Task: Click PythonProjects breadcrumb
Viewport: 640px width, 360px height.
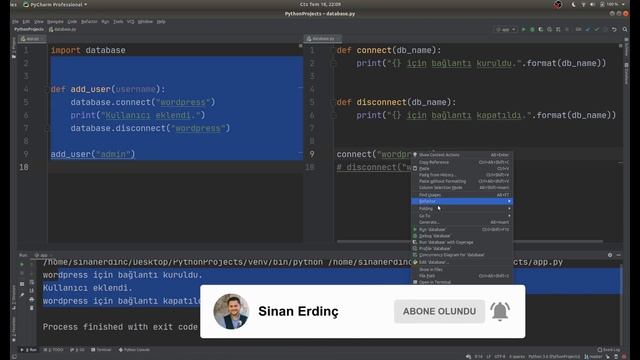Action: click(x=29, y=29)
